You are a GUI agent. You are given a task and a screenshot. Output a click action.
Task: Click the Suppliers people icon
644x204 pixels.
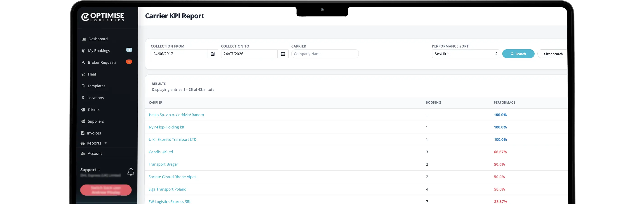click(x=84, y=121)
